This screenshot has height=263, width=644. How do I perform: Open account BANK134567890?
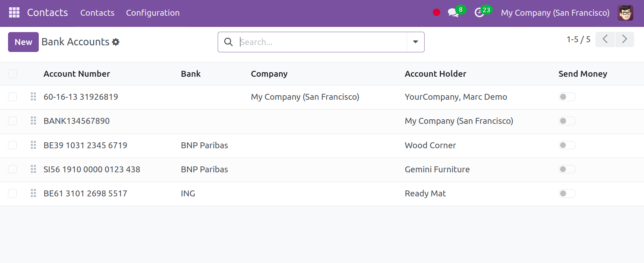coord(77,121)
